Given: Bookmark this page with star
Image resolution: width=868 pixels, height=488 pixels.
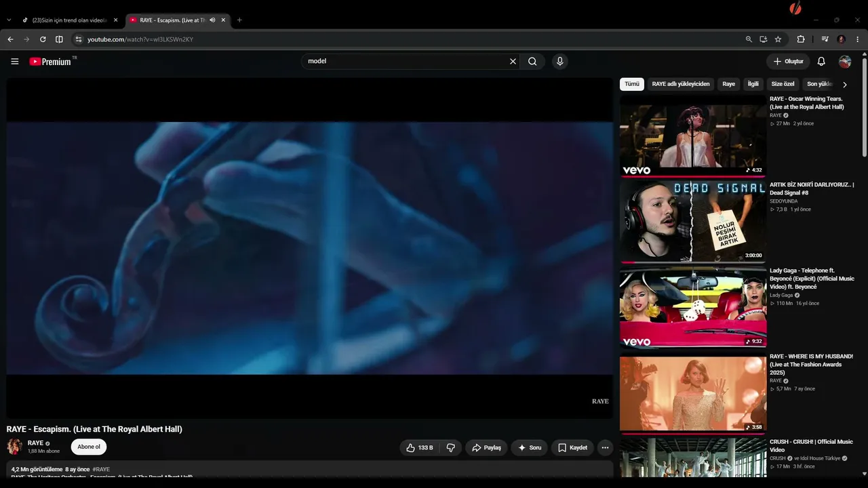Looking at the screenshot, I should (x=778, y=39).
